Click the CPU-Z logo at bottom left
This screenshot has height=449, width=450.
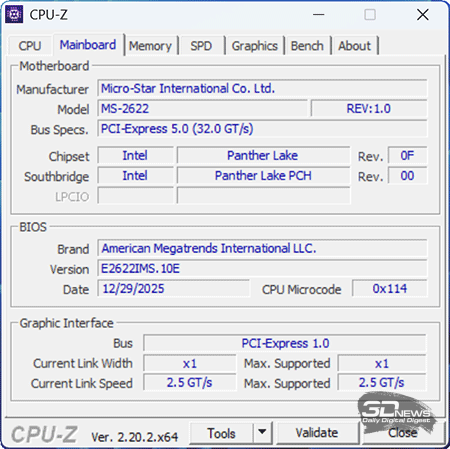click(44, 434)
